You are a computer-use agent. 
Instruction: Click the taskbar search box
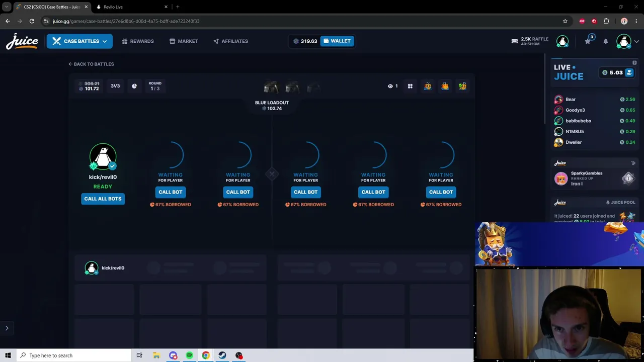click(73, 355)
